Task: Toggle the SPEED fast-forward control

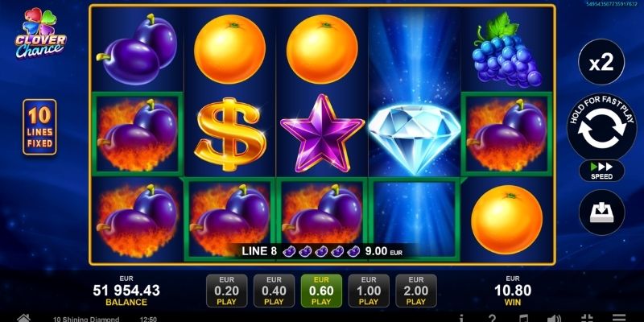Action: [x=601, y=171]
